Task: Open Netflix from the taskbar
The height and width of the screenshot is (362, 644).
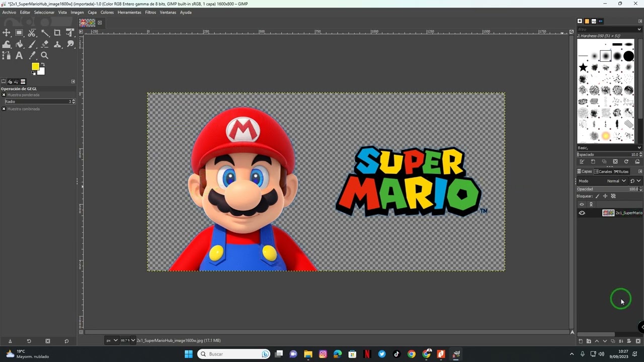Action: (367, 354)
